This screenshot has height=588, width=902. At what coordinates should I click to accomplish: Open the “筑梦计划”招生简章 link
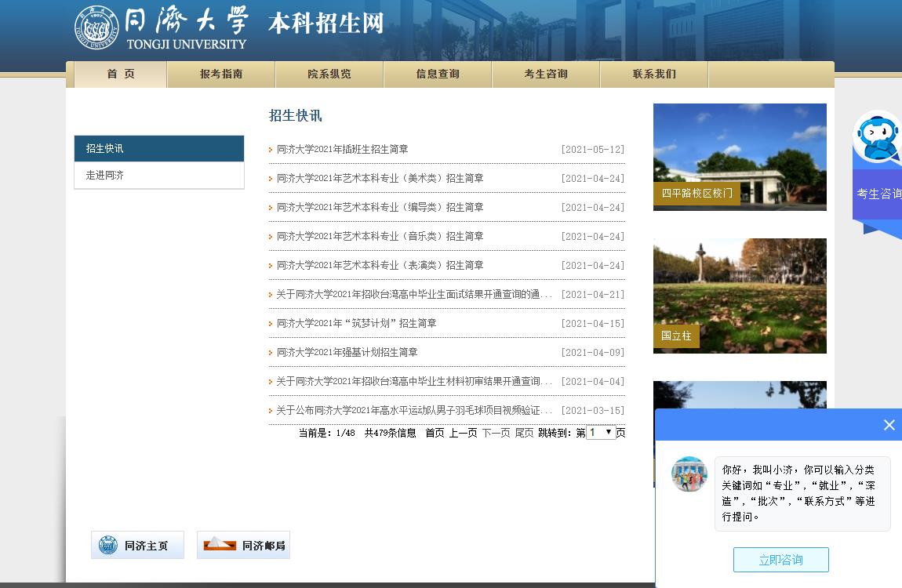pos(357,324)
